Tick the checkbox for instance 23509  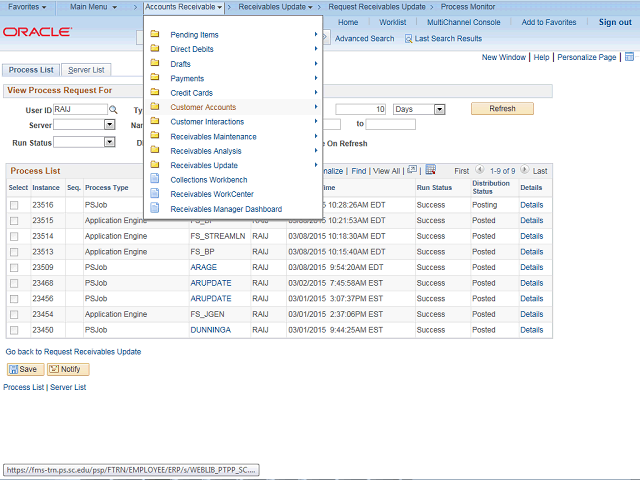click(14, 268)
